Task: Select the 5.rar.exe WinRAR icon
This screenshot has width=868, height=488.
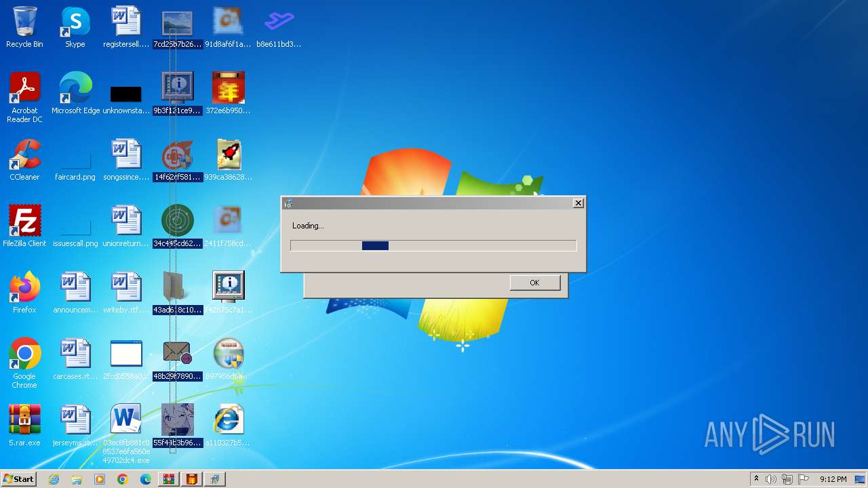Action: (x=24, y=426)
